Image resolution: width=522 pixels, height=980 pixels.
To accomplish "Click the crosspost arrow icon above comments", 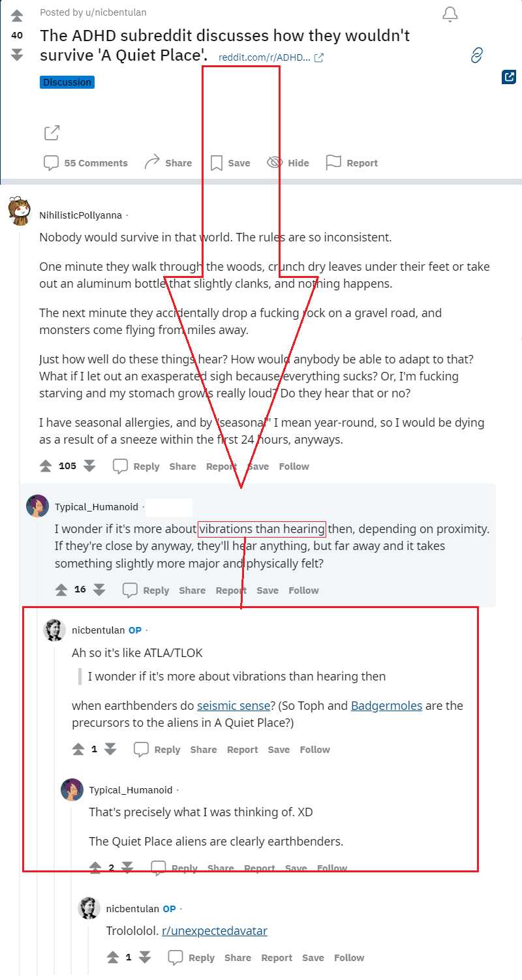I will (52, 133).
